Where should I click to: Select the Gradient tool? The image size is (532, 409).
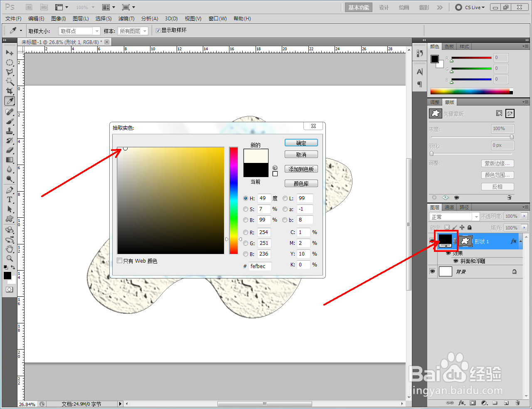[10, 160]
